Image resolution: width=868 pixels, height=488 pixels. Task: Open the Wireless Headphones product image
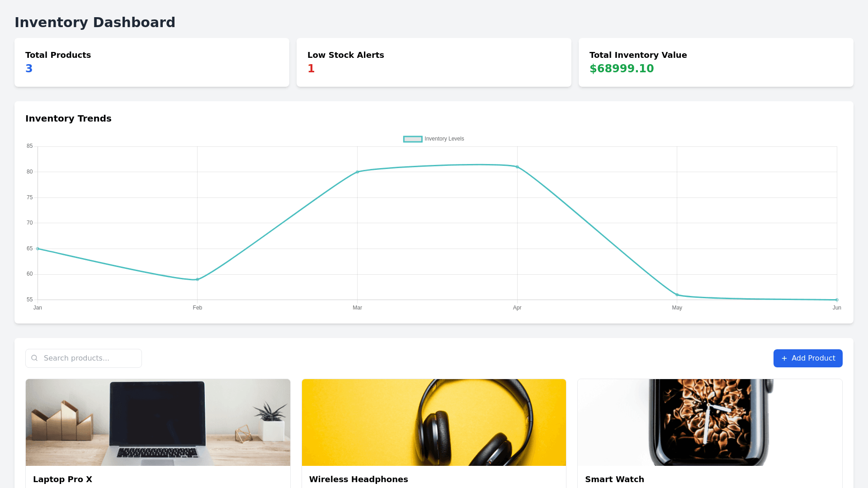[434, 422]
